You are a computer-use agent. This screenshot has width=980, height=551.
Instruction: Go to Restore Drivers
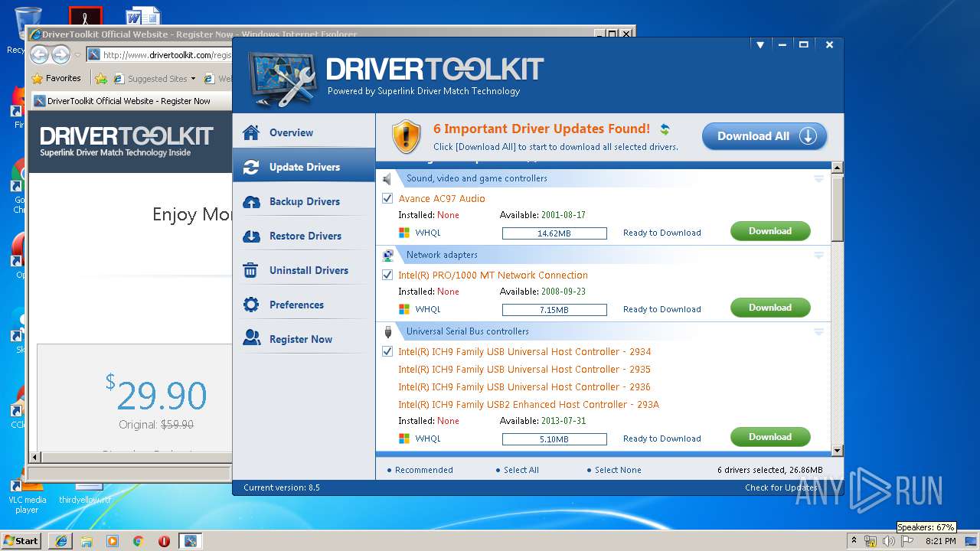[x=304, y=236]
